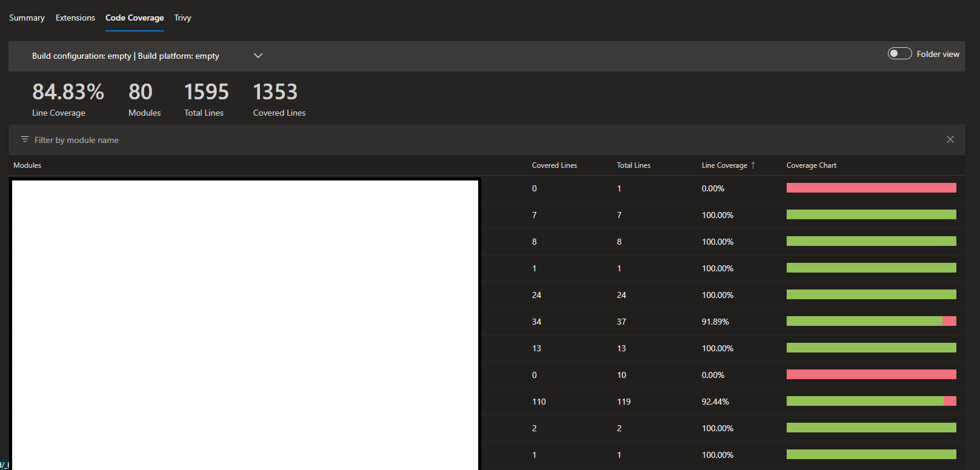Screen dimensions: 980x470
Task: Click the covered lines value 34
Action: 536,322
